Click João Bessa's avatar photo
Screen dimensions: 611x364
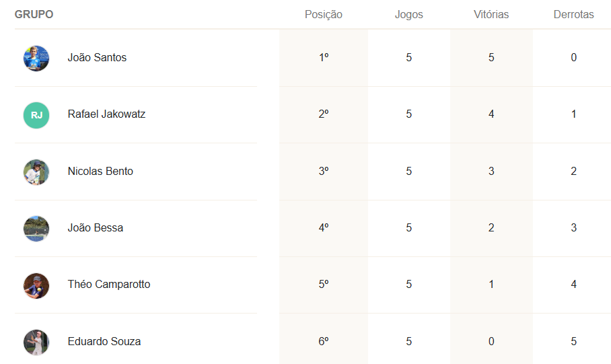coord(36,229)
